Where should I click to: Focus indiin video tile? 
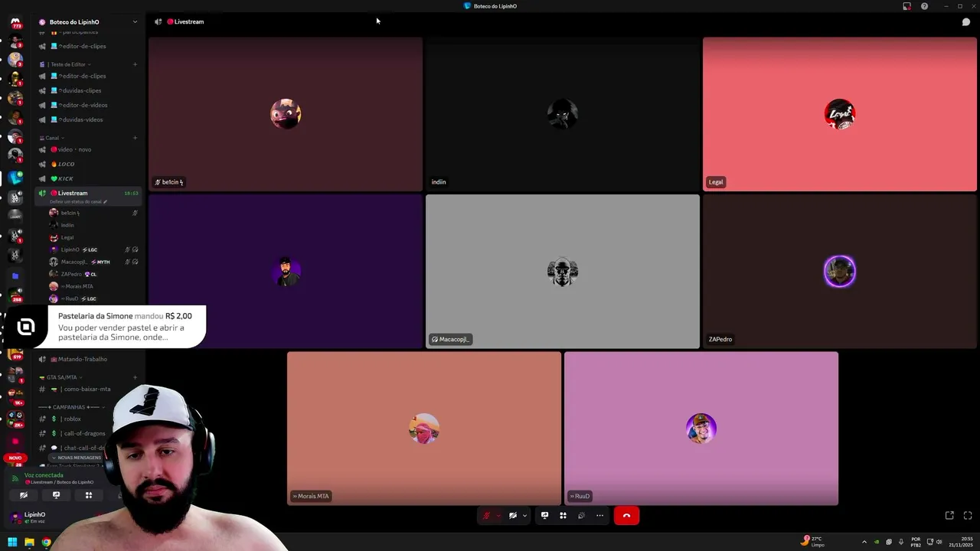(x=563, y=114)
